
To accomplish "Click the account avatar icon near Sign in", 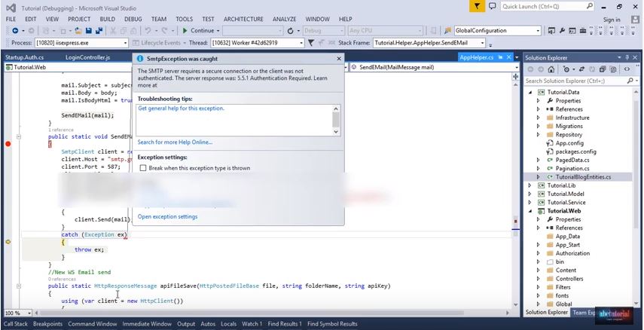I will tap(635, 20).
